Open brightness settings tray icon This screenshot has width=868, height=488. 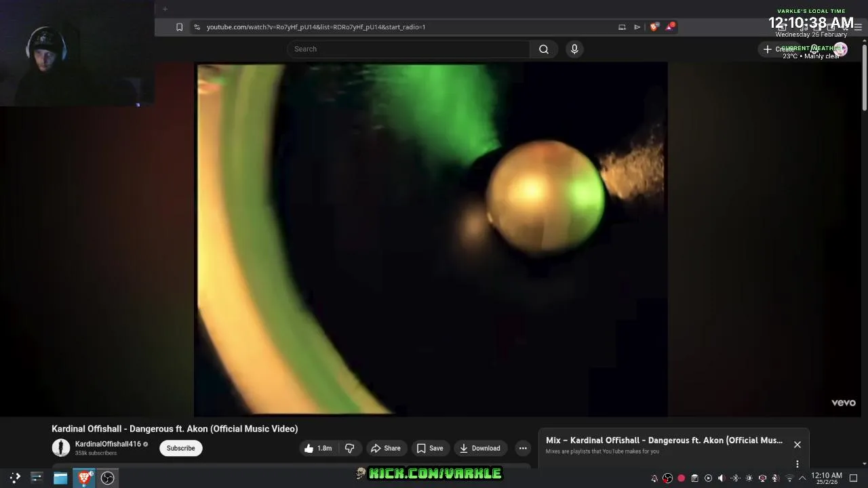(x=749, y=479)
